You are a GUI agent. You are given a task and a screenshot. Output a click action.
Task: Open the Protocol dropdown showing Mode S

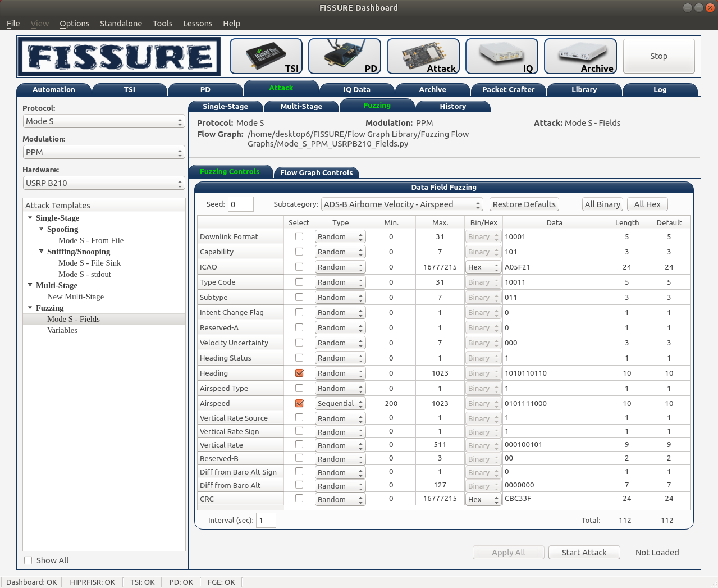point(104,121)
